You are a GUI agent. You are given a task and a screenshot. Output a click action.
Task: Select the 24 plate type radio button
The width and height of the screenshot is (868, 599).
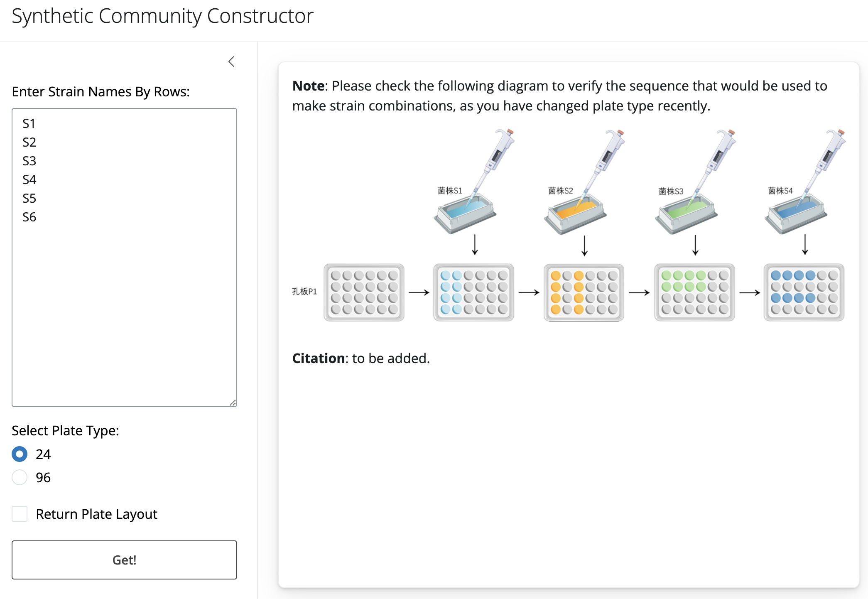click(20, 454)
